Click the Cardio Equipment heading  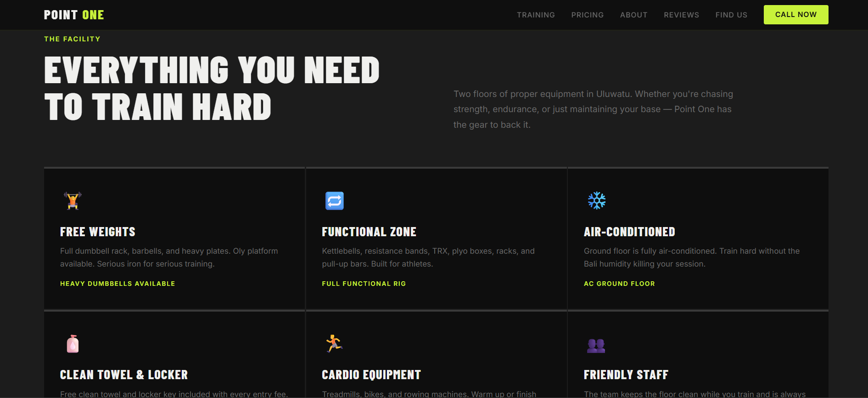pos(371,375)
